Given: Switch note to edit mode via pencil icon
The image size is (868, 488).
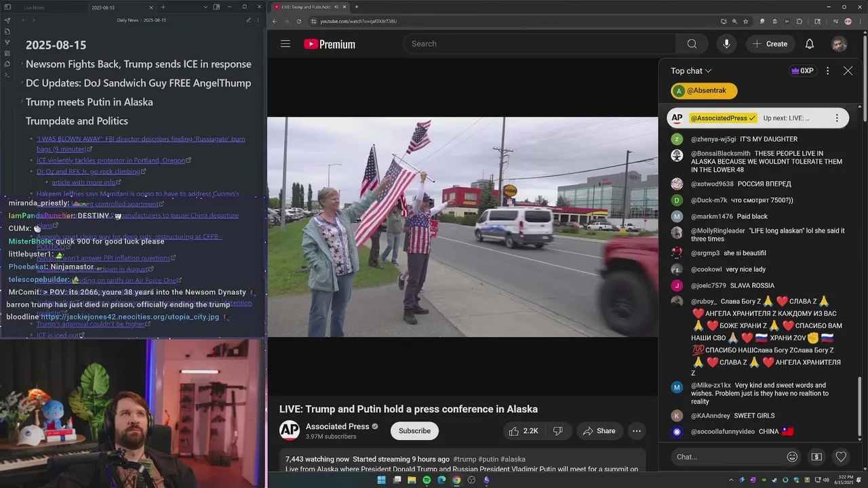Looking at the screenshot, I should click(248, 20).
